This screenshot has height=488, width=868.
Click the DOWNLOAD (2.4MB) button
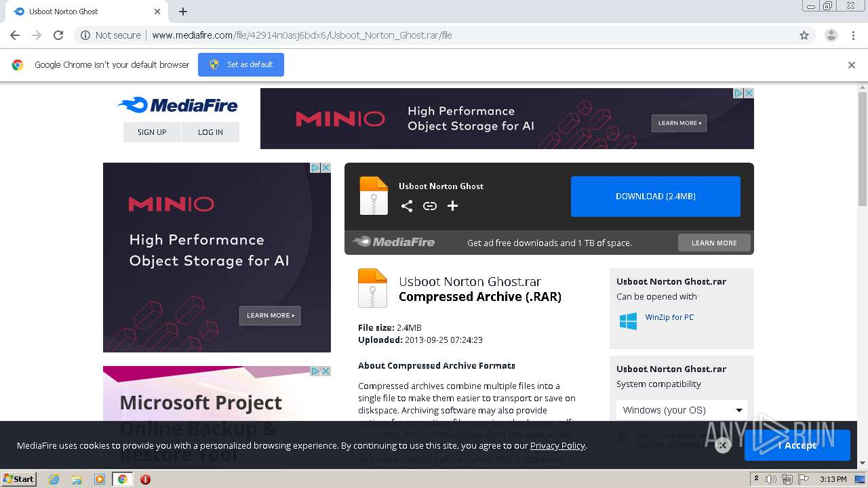tap(656, 197)
